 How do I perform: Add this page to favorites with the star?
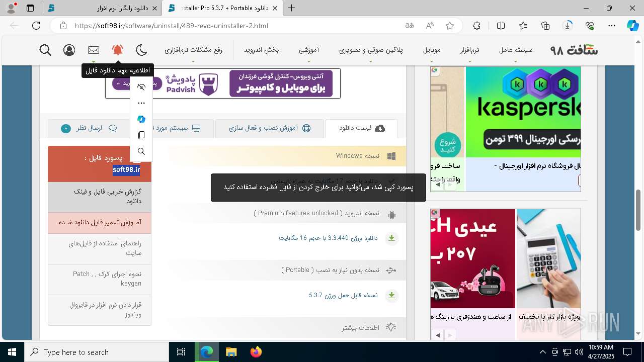coord(450,26)
